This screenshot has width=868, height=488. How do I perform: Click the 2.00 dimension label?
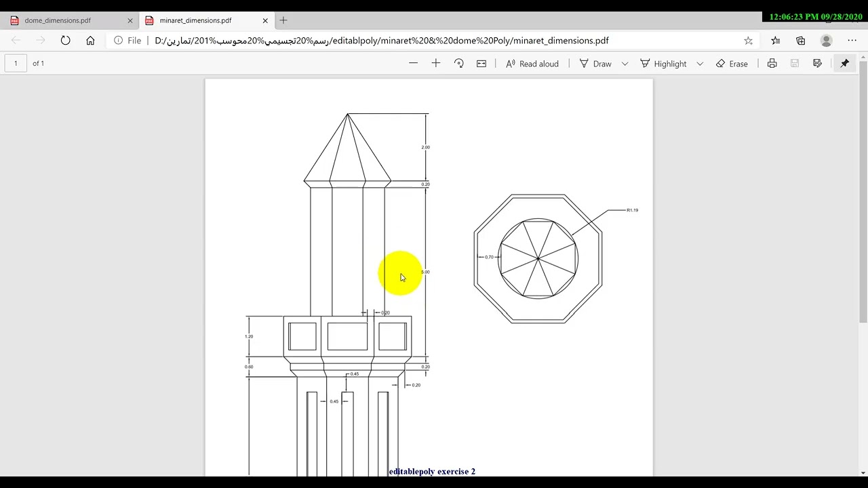pyautogui.click(x=425, y=147)
